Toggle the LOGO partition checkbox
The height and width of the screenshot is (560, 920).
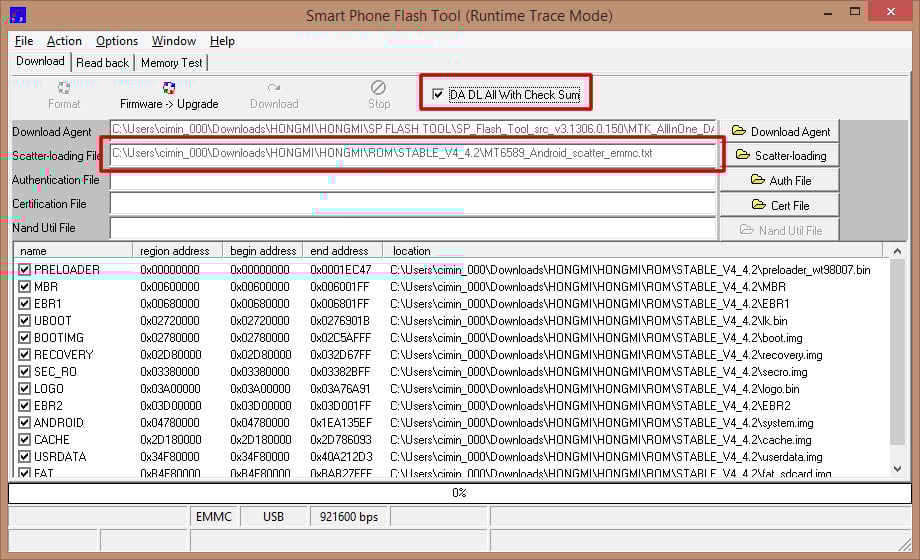click(24, 389)
